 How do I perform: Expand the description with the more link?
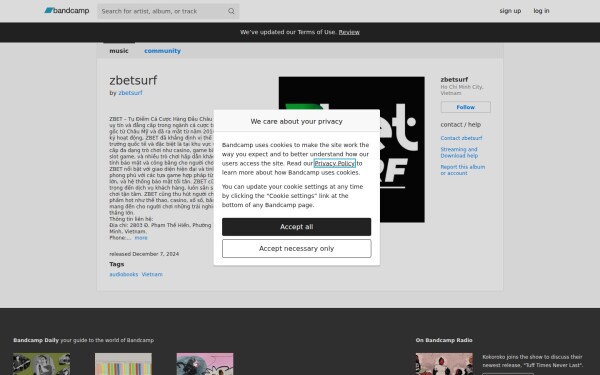tap(141, 238)
